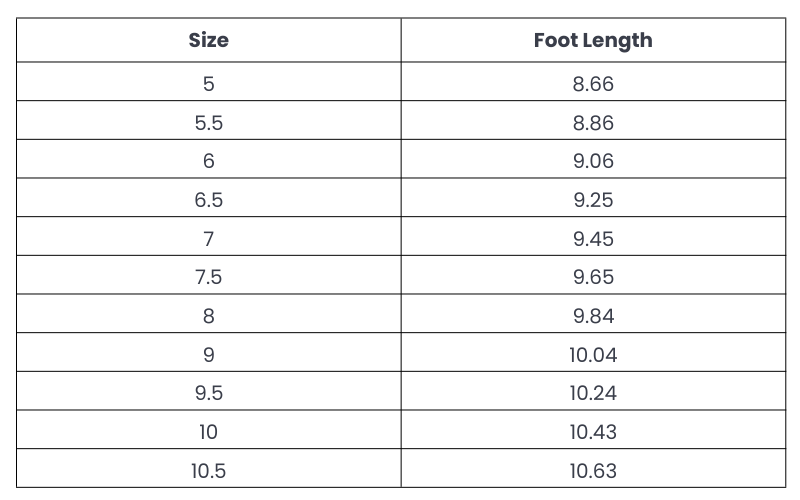Select the 8.66 foot length cell
Image resolution: width=800 pixels, height=500 pixels.
pos(593,84)
